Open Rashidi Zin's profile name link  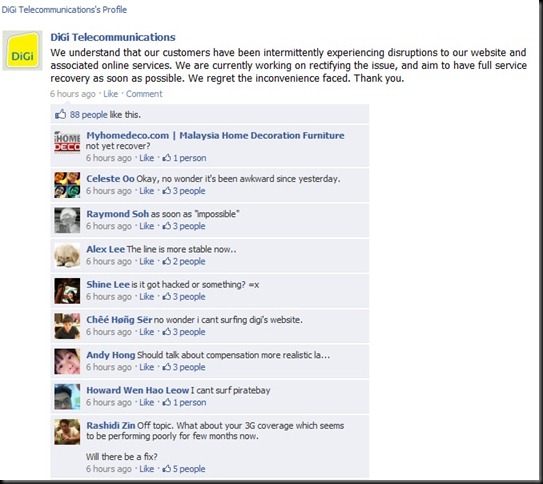[x=111, y=425]
